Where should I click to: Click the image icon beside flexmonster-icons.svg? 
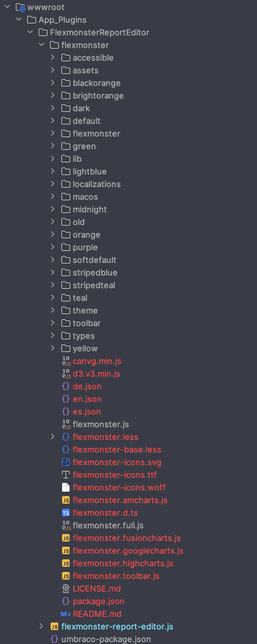coord(66,462)
